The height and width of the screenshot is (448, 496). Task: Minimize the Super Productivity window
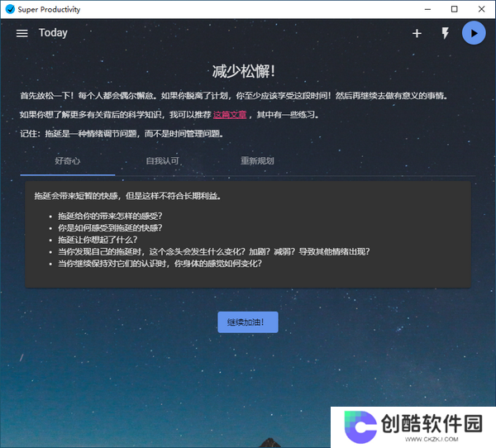[427, 9]
